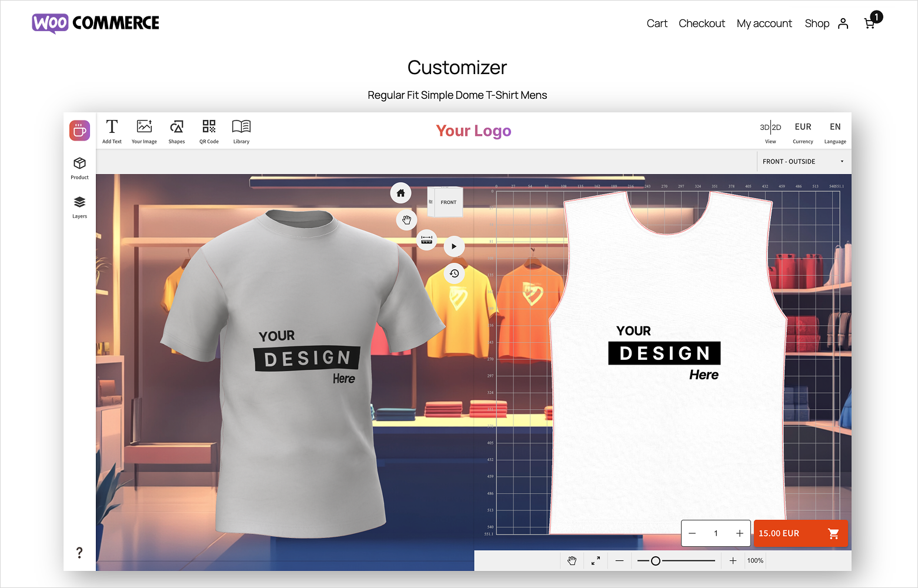Decrease quantity with minus button
Viewport: 918px width, 588px height.
pyautogui.click(x=692, y=533)
